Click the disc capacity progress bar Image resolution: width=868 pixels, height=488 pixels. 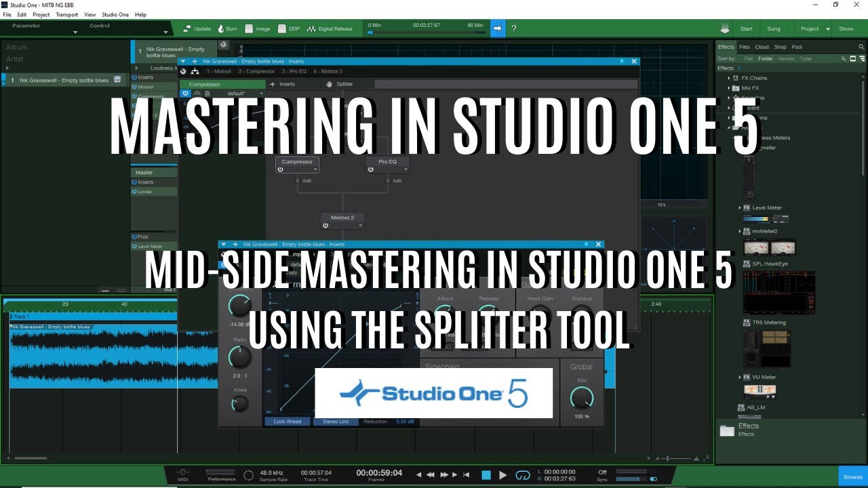pos(425,32)
